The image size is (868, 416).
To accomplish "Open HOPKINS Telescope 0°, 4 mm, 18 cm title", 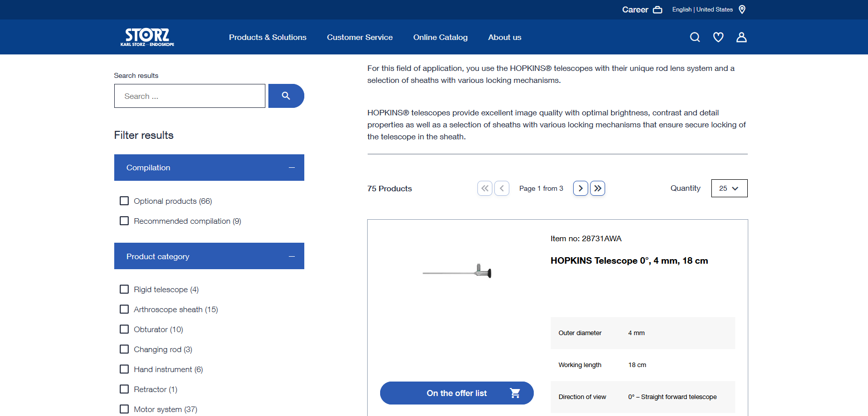I will [629, 261].
